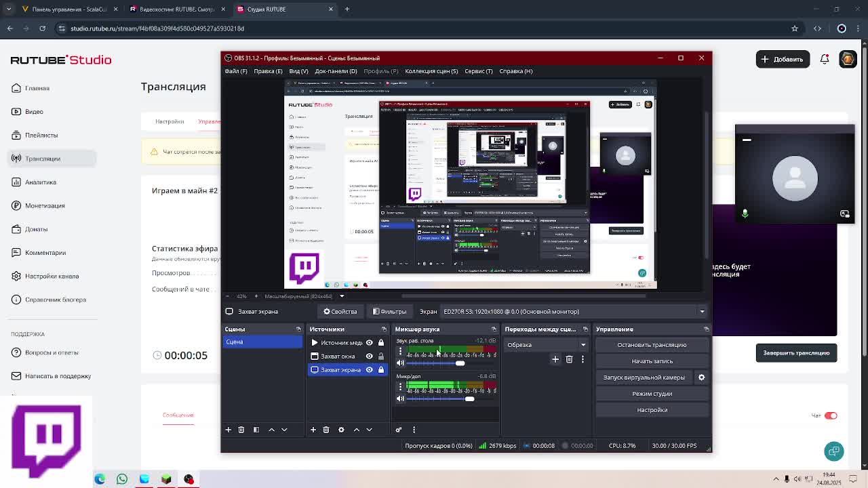868x488 pixels.
Task: Open Свойства for the selected source
Action: [x=340, y=312]
